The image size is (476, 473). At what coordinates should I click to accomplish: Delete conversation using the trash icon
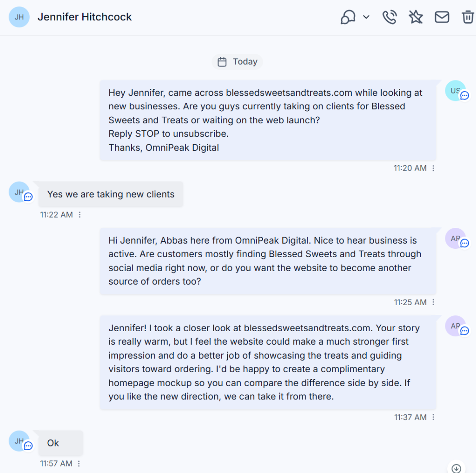(468, 17)
